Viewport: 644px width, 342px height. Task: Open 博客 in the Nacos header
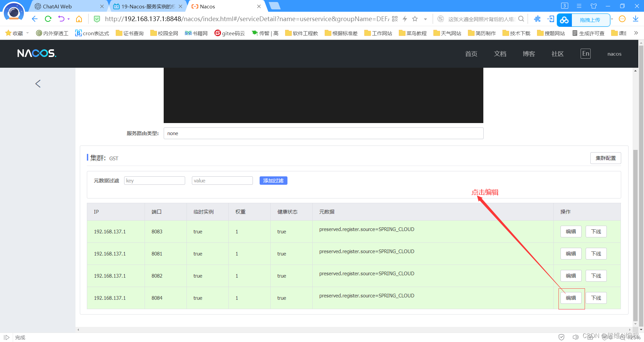529,54
